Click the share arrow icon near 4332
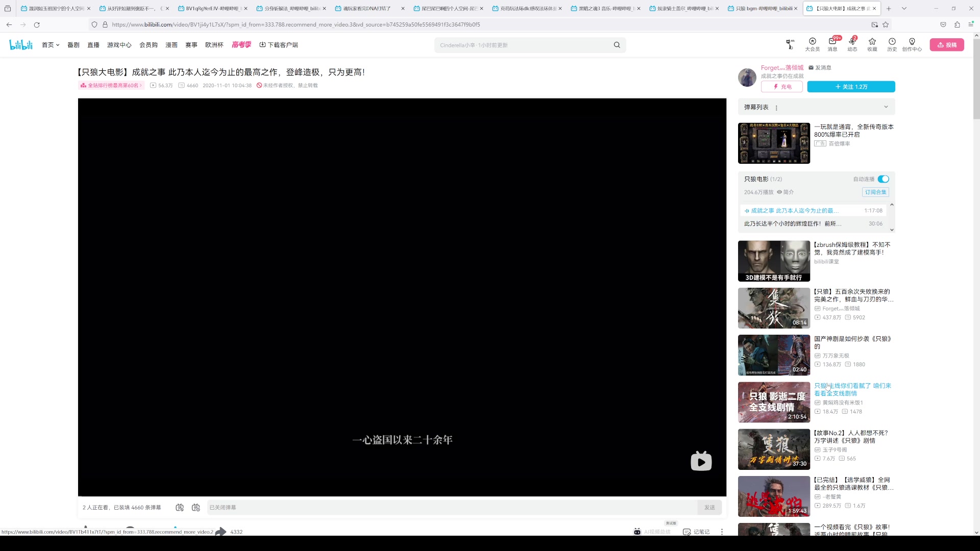 pyautogui.click(x=220, y=531)
